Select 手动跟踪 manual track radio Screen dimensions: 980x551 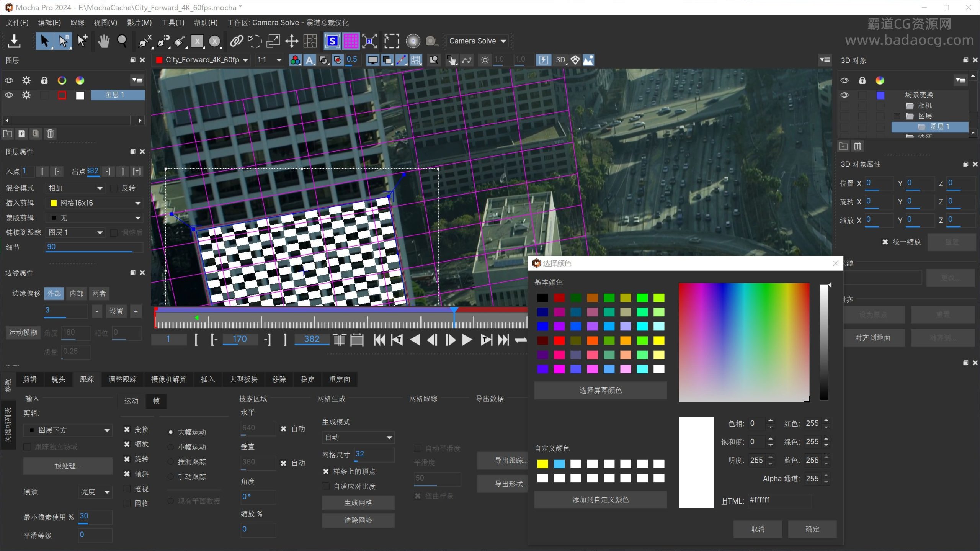pos(171,477)
